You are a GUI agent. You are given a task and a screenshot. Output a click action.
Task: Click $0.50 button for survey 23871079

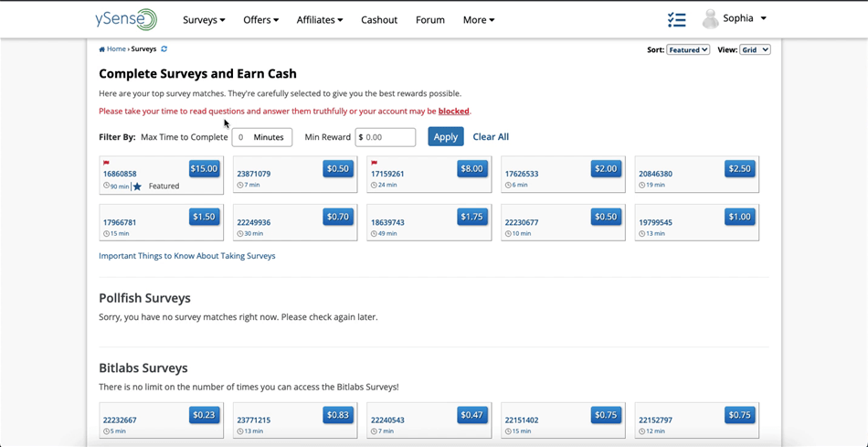click(338, 168)
